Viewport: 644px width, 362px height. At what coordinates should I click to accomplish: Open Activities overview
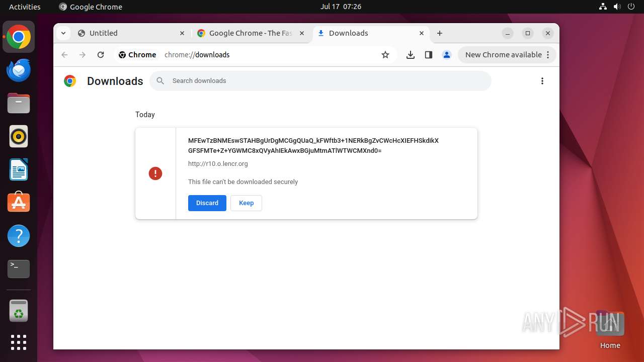pyautogui.click(x=25, y=7)
